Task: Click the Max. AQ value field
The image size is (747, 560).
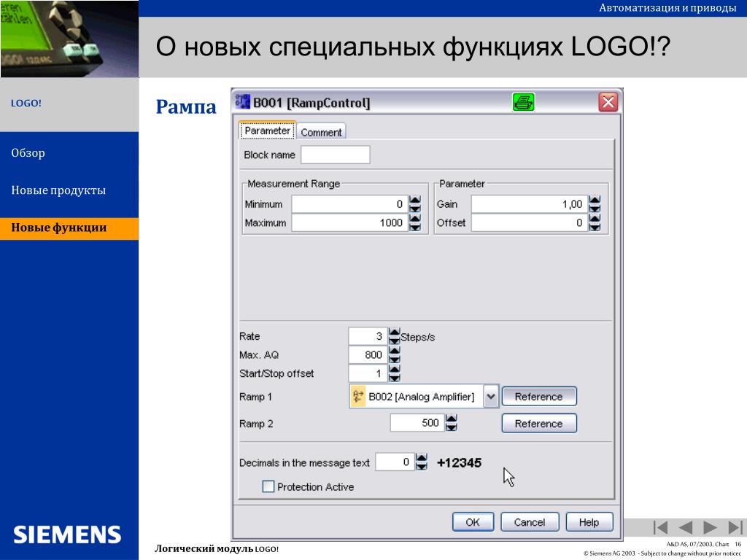Action: pos(368,355)
